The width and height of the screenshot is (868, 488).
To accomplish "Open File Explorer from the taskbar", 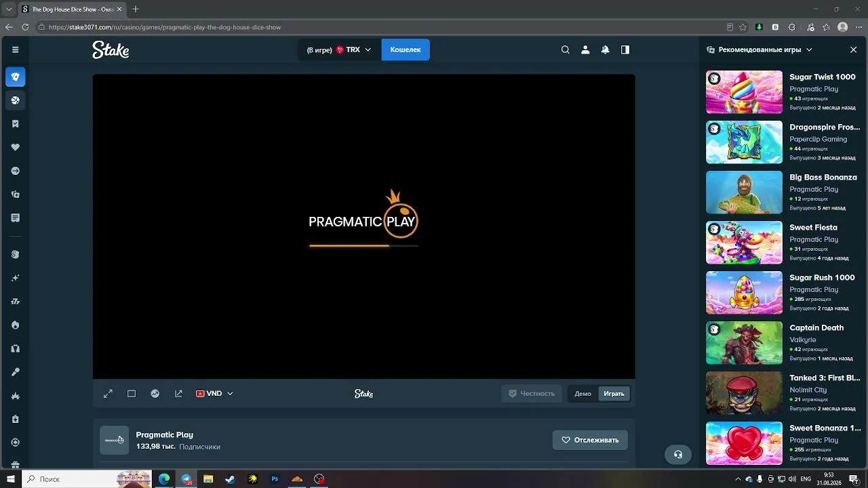I will point(208,479).
